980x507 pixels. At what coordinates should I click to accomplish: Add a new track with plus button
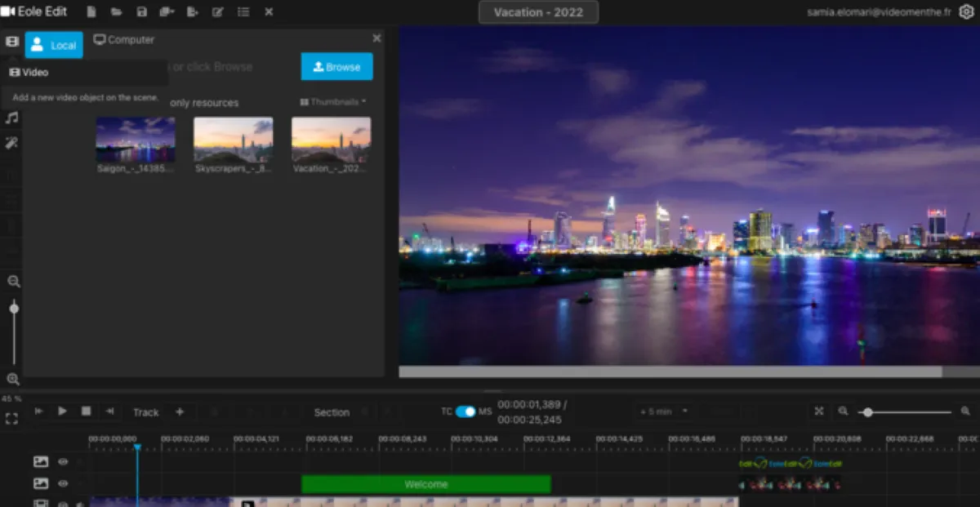(180, 411)
